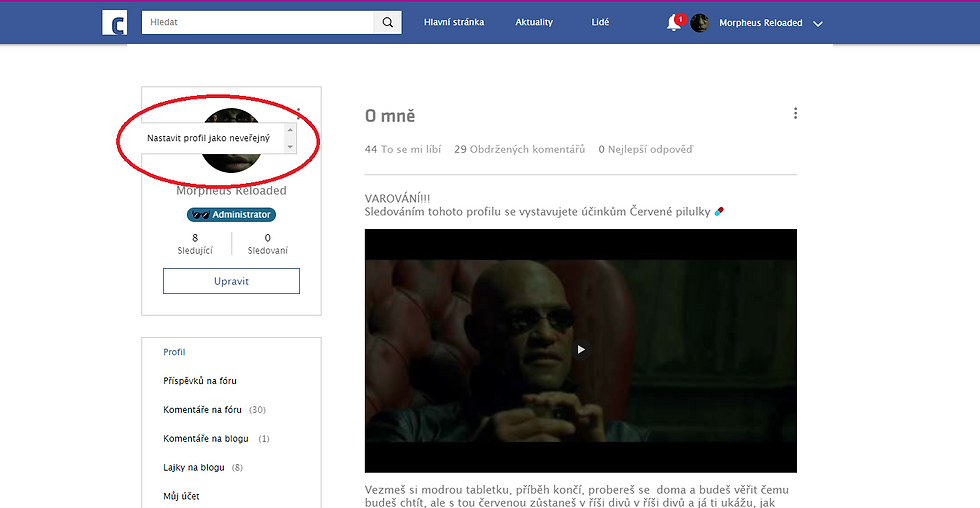Open the notifications bell

pyautogui.click(x=674, y=23)
